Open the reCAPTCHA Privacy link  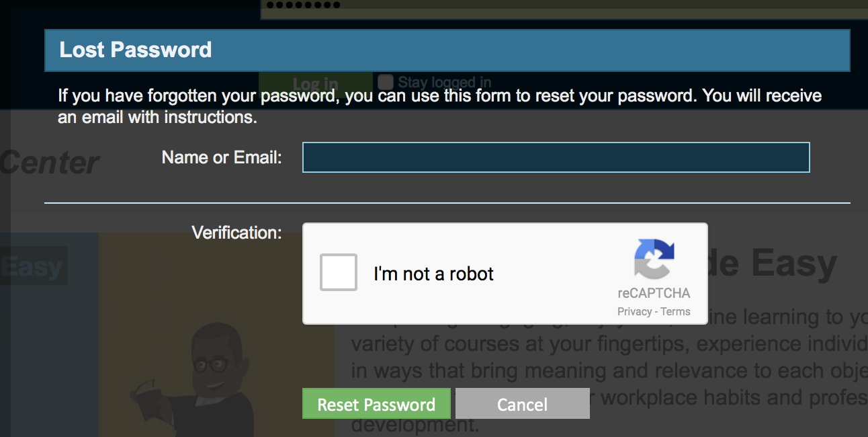click(x=634, y=311)
